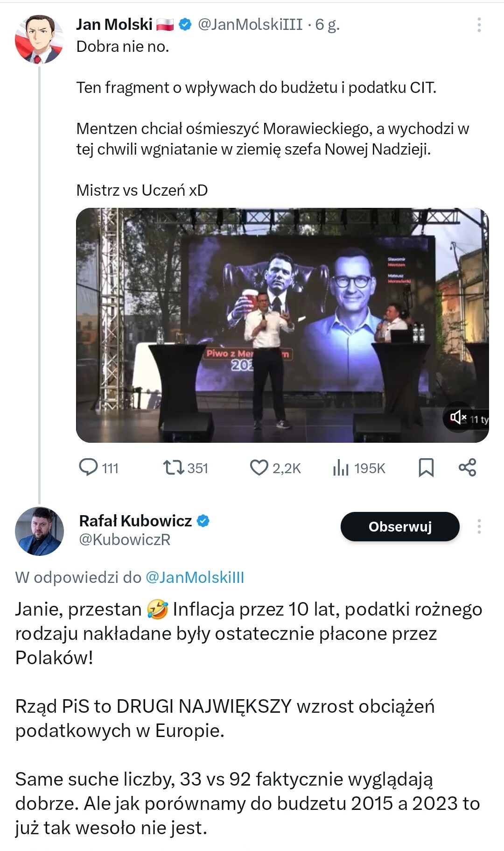View post analytics showing 195K
Image resolution: width=504 pixels, height=851 pixels.
point(359,468)
